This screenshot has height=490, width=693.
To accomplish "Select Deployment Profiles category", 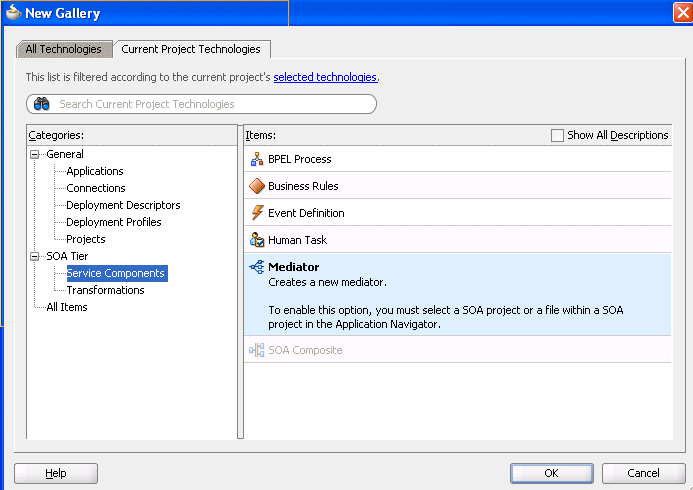I will click(114, 222).
